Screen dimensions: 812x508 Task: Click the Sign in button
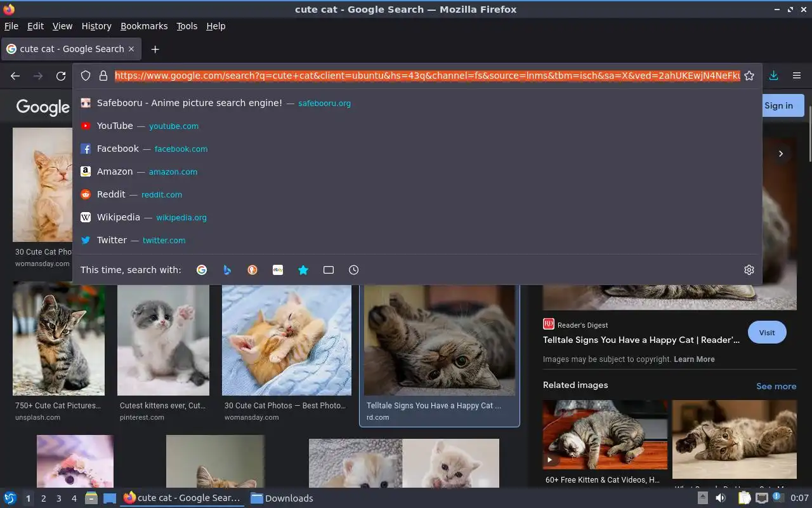(778, 105)
